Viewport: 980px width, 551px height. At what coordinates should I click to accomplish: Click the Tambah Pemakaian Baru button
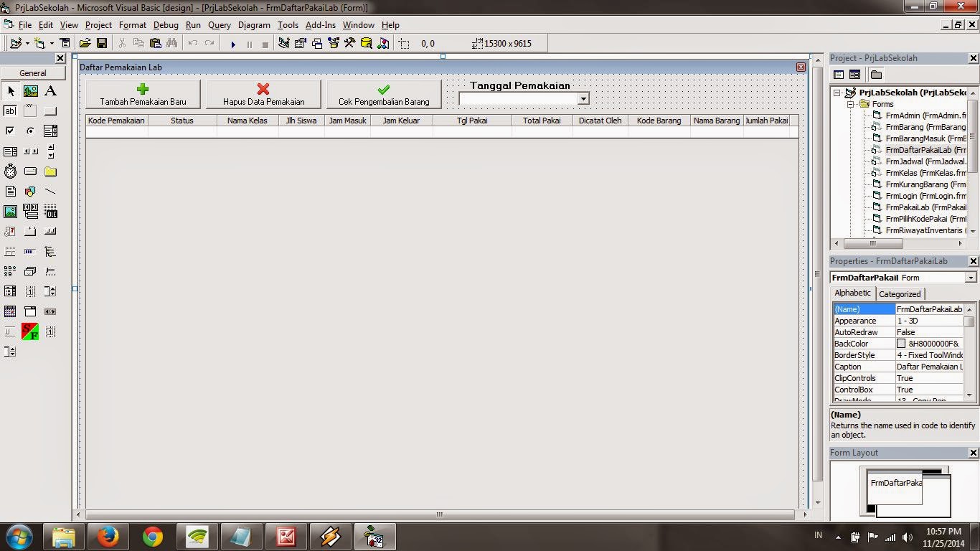[x=143, y=95]
